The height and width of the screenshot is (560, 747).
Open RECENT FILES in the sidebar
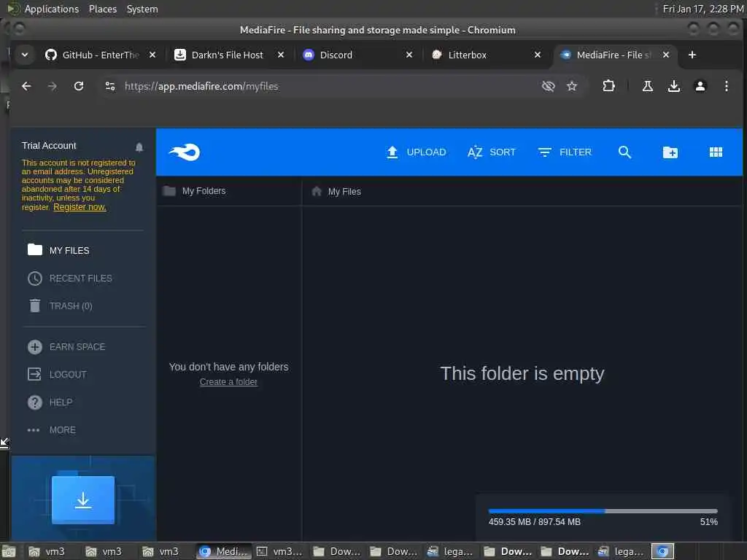pos(70,278)
